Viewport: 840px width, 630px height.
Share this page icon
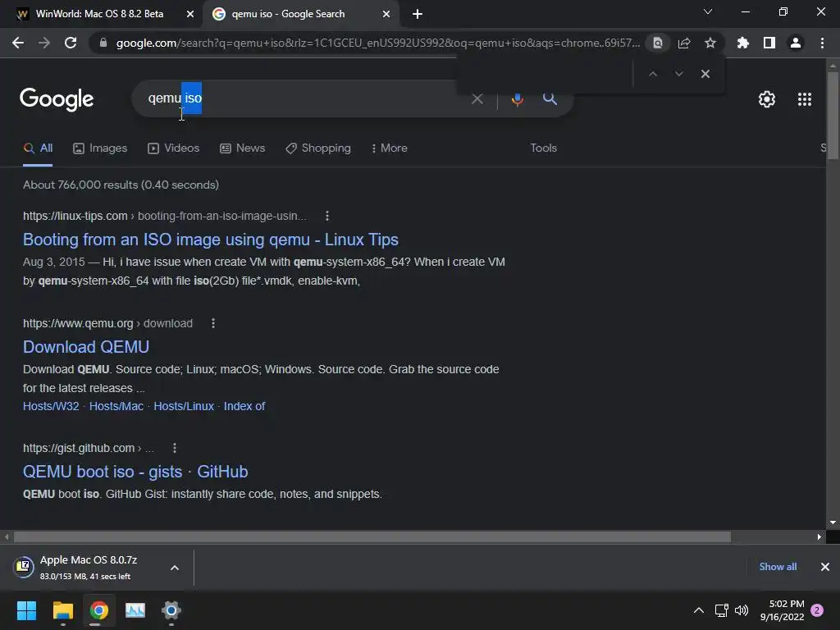point(684,43)
